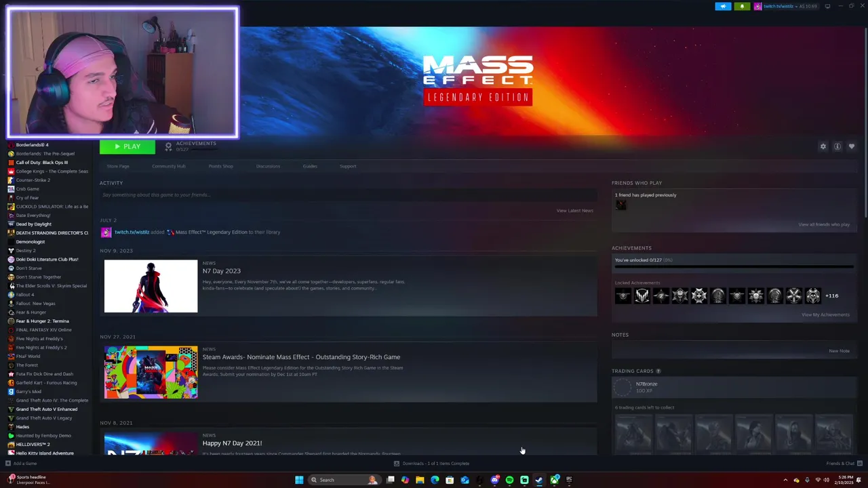Screen dimensions: 868x488
Task: Toggle favorite heart for Mass Effect
Action: [852, 146]
